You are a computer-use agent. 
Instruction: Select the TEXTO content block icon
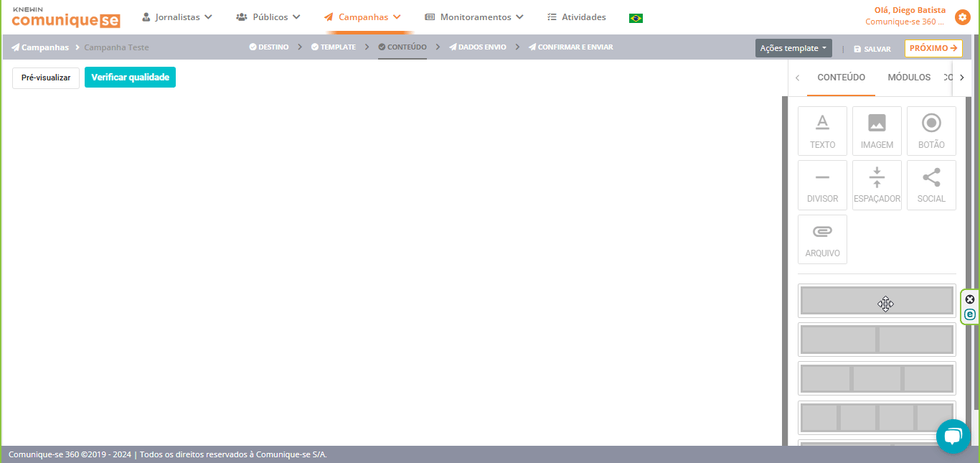(822, 131)
